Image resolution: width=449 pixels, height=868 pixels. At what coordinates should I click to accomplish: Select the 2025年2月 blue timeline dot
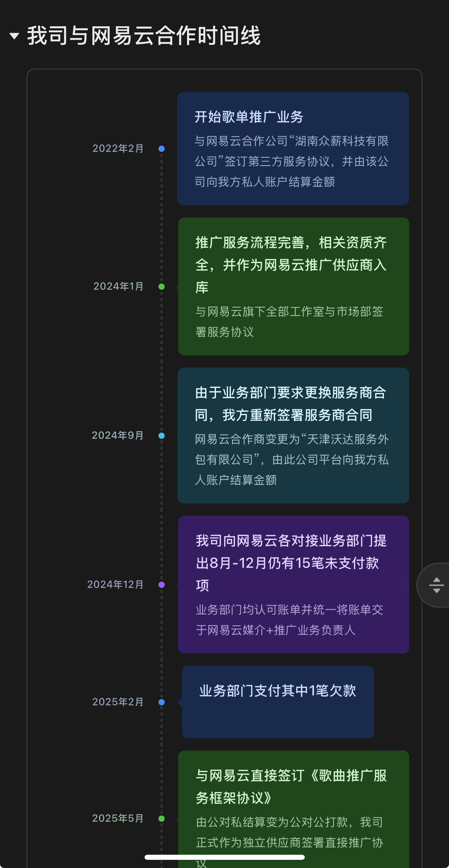point(162,702)
